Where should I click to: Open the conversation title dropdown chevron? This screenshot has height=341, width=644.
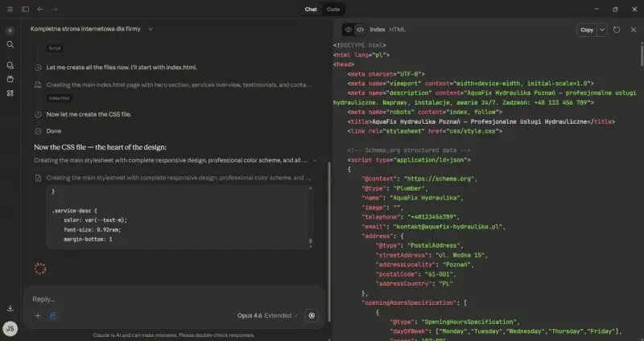coord(151,29)
